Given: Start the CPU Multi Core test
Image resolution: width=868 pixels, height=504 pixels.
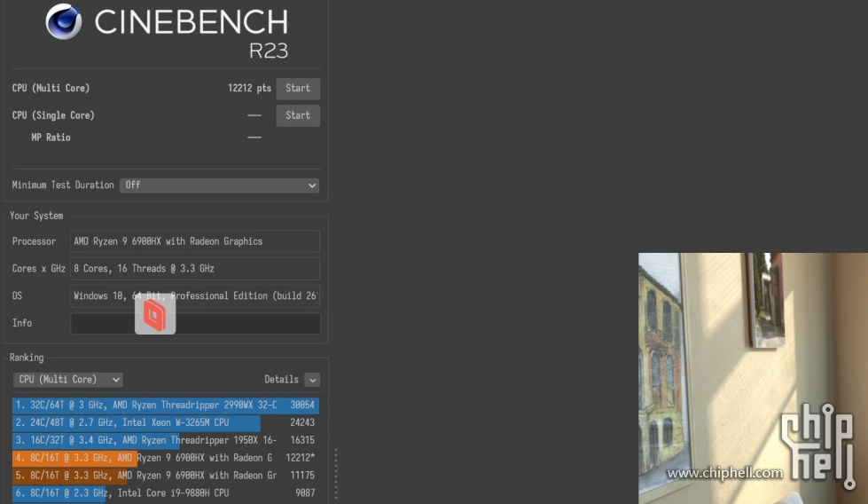Looking at the screenshot, I should 298,88.
